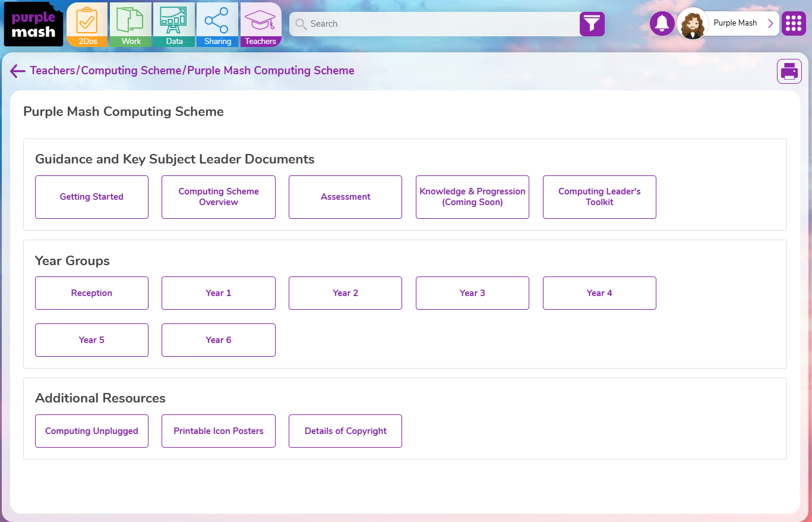Click the Purple Mash home logo
Image resolution: width=812 pixels, height=522 pixels.
pos(33,24)
